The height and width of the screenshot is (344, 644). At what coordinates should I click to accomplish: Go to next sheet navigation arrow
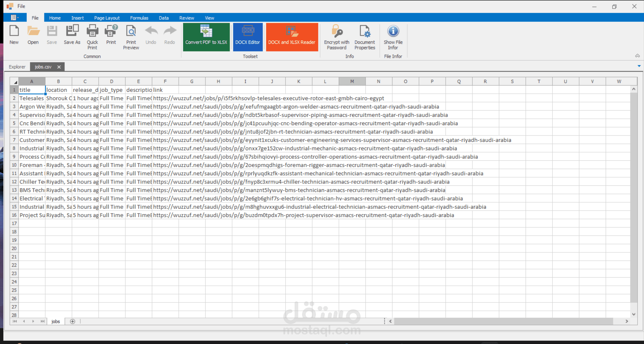[33, 321]
